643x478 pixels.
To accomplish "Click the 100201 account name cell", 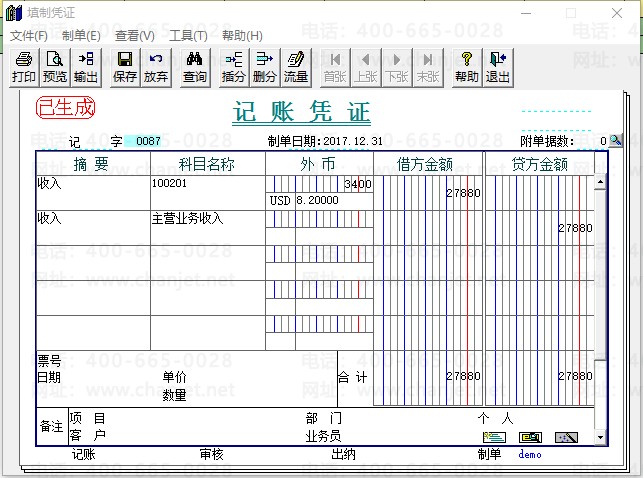I will 207,184.
